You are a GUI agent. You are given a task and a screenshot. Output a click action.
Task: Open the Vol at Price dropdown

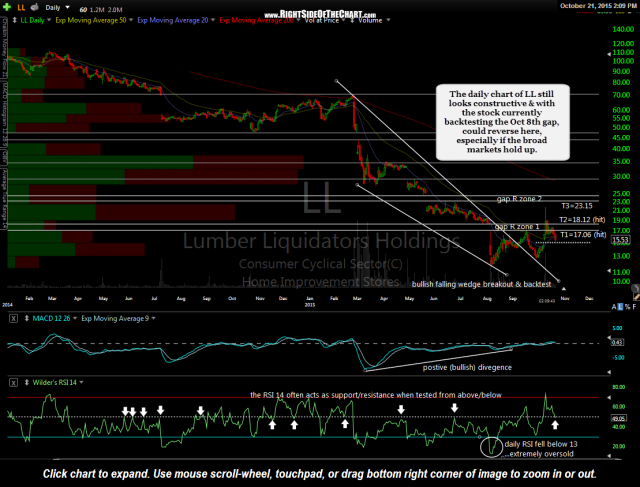pos(343,20)
